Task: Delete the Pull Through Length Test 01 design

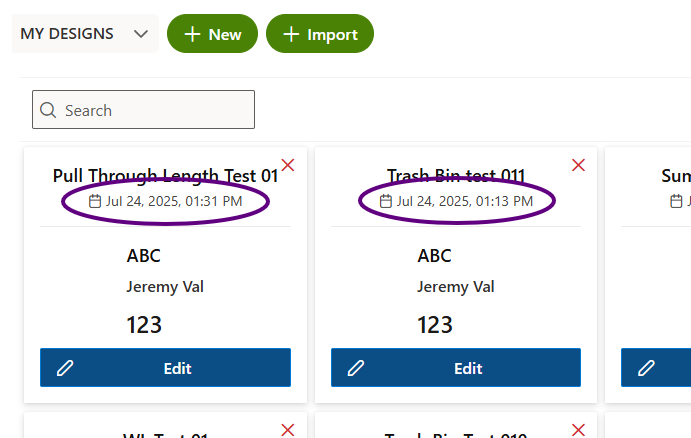Action: pos(288,165)
